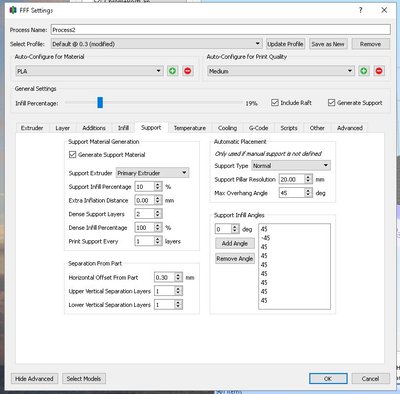Switch to the Additions tab
This screenshot has height=394, width=400.
click(x=94, y=128)
